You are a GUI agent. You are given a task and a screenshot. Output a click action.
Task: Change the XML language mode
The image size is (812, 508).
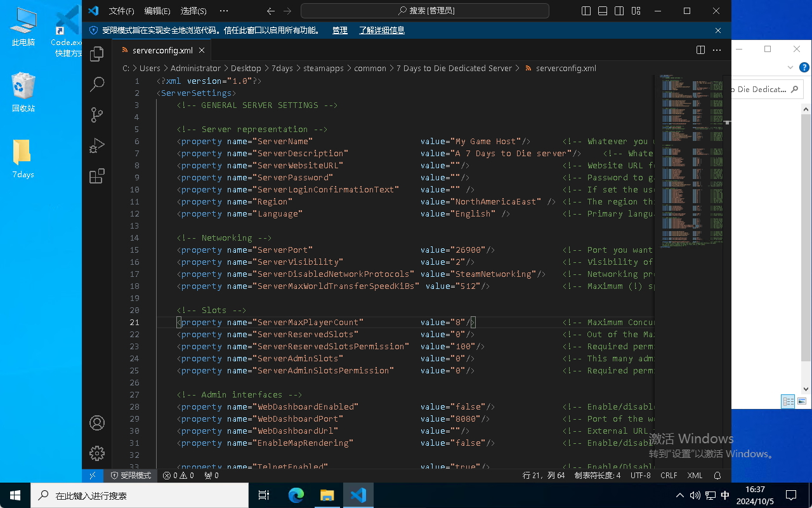[695, 475]
